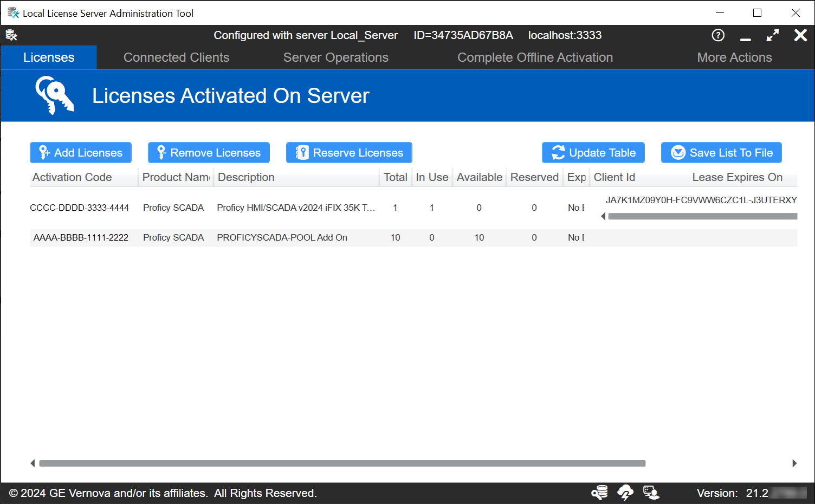Click the right arrow of the bottom scrollbar

pyautogui.click(x=794, y=463)
